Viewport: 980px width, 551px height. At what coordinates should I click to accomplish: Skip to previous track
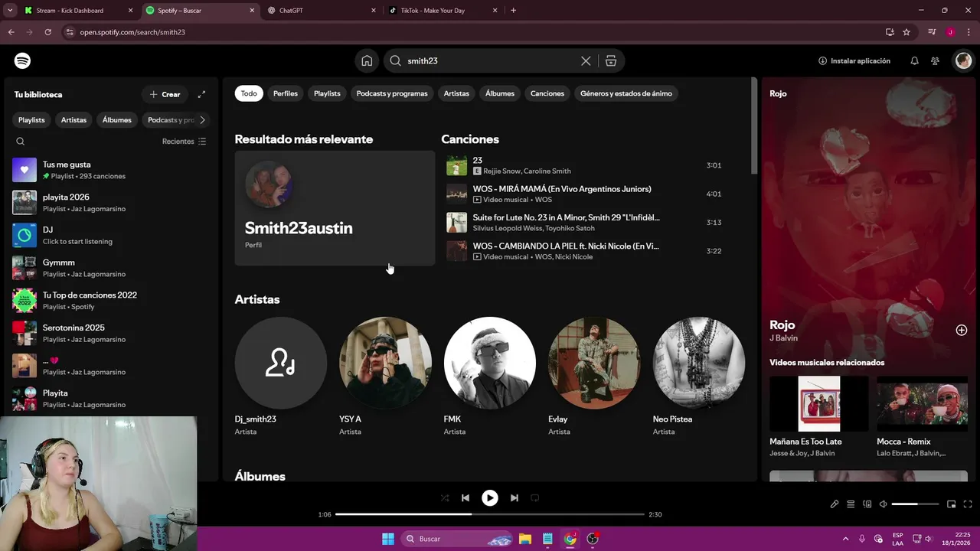point(465,497)
